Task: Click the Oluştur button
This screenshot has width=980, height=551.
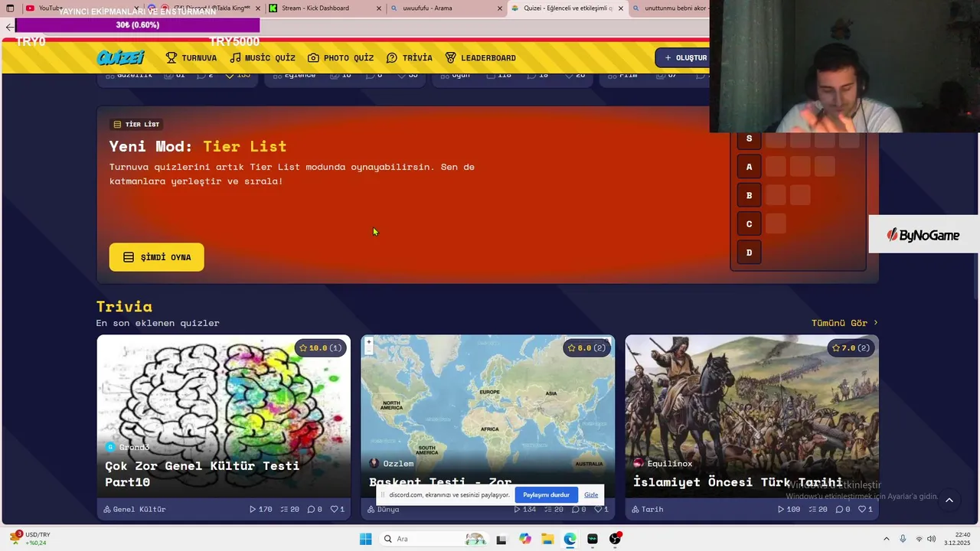Action: 682,57
